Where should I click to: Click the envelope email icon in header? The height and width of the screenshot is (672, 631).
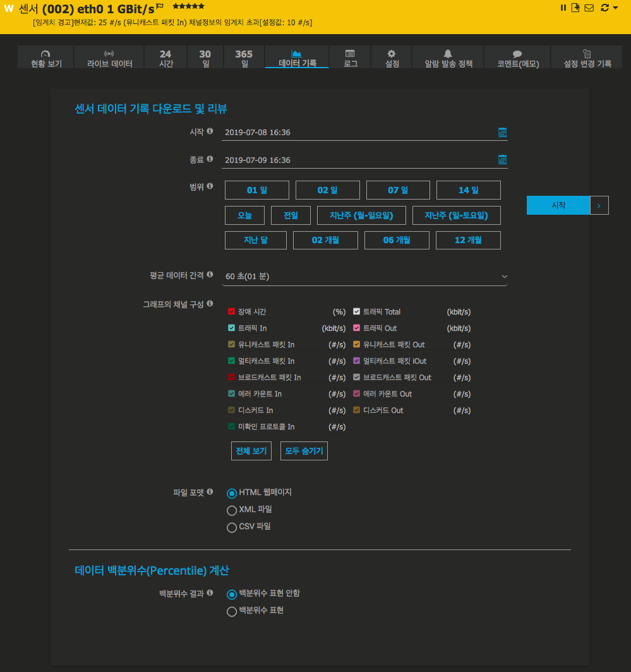pyautogui.click(x=589, y=8)
